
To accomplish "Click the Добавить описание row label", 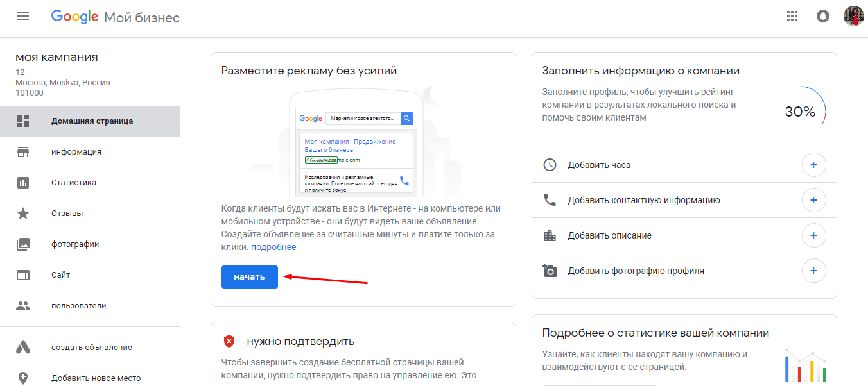I will [609, 235].
